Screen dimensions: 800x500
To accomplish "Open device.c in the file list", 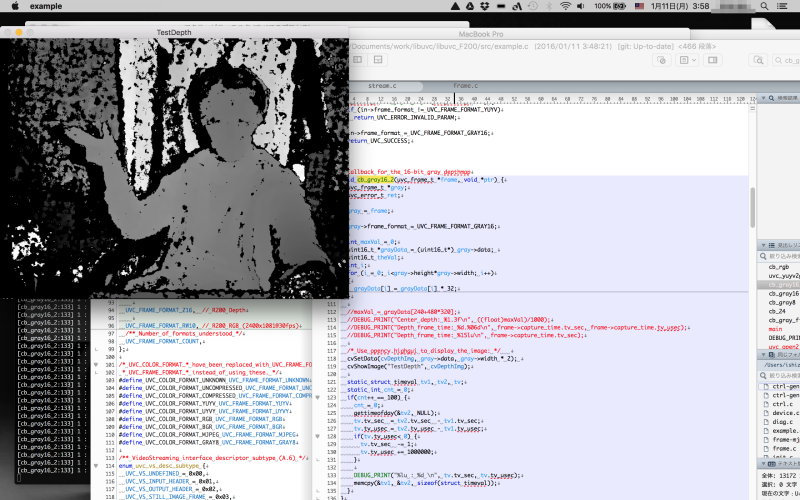I will tap(785, 413).
